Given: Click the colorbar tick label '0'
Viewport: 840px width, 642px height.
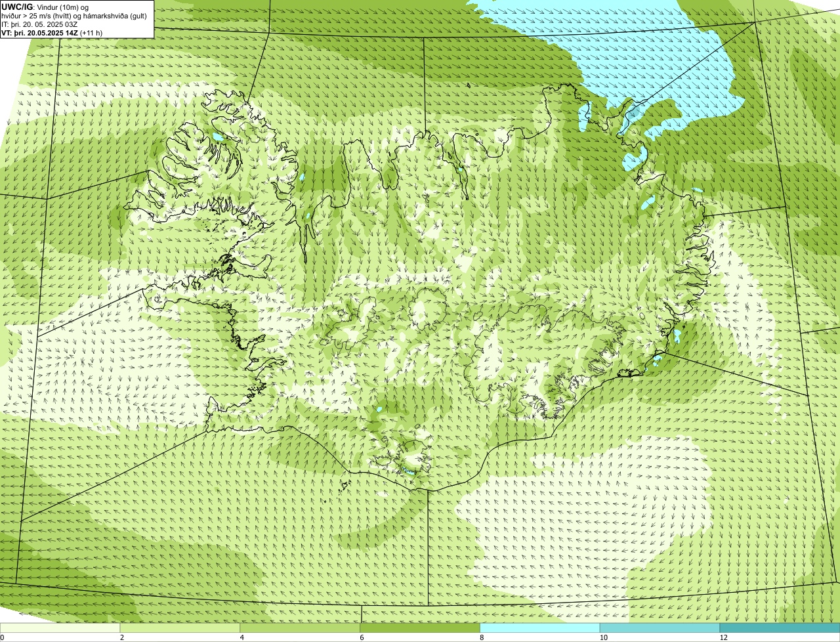Looking at the screenshot, I should tap(2, 637).
